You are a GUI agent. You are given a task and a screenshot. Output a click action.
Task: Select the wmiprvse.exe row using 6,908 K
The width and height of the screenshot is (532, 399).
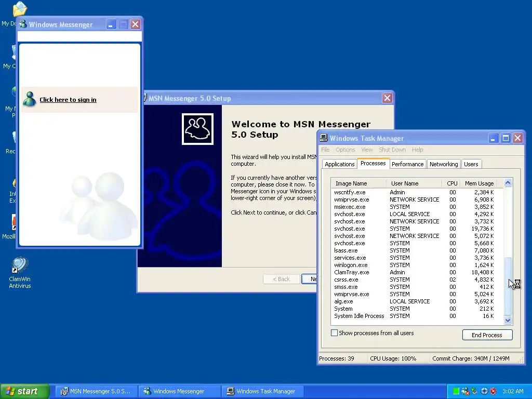[x=414, y=199]
